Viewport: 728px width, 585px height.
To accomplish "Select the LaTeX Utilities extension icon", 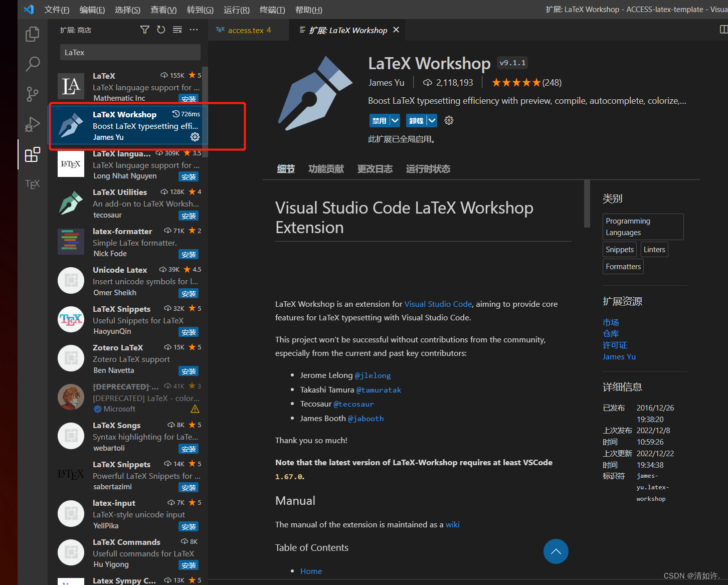I will click(71, 203).
